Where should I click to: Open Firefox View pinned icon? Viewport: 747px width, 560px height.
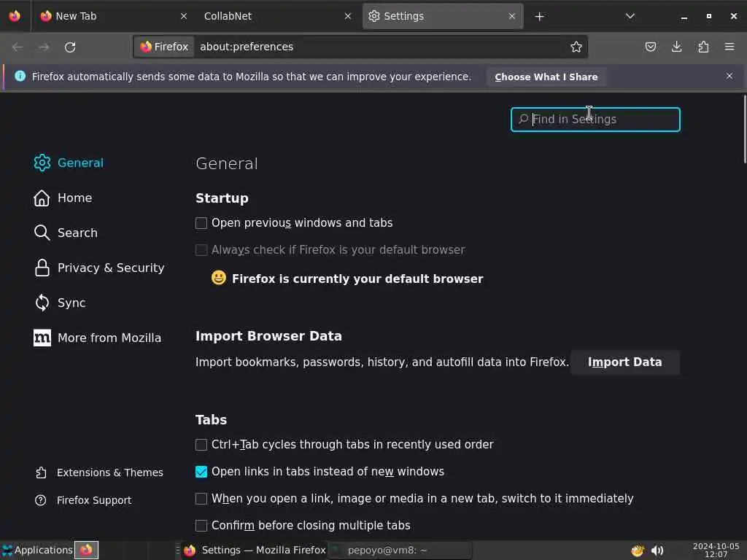(x=15, y=16)
